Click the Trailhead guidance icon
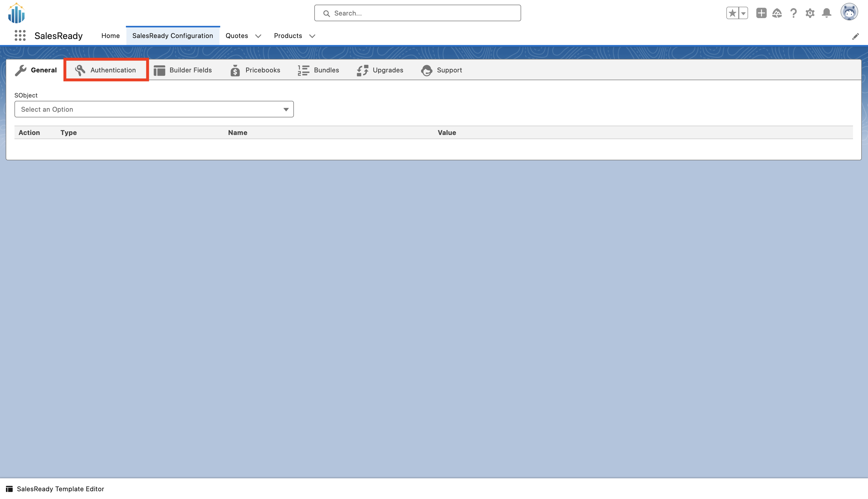This screenshot has width=868, height=499. point(777,13)
